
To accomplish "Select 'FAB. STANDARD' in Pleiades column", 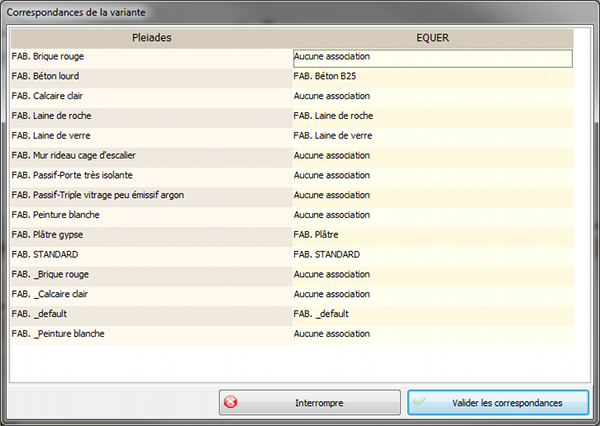I will coord(152,257).
